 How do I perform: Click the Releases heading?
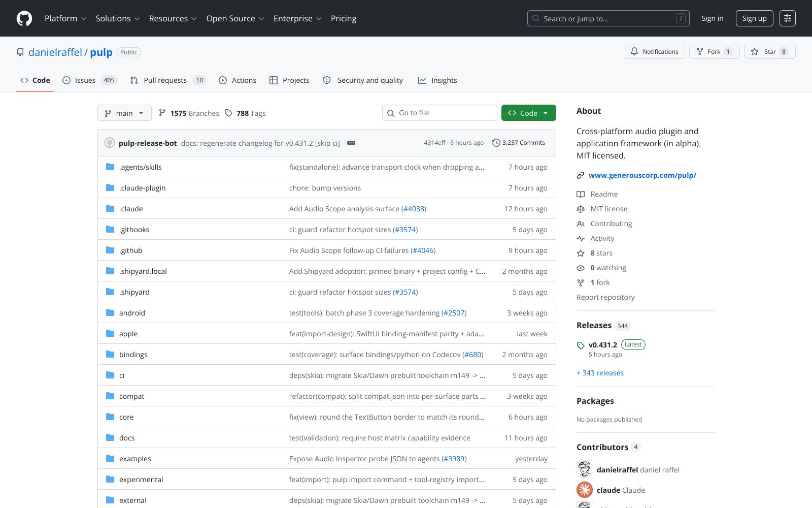click(x=594, y=325)
